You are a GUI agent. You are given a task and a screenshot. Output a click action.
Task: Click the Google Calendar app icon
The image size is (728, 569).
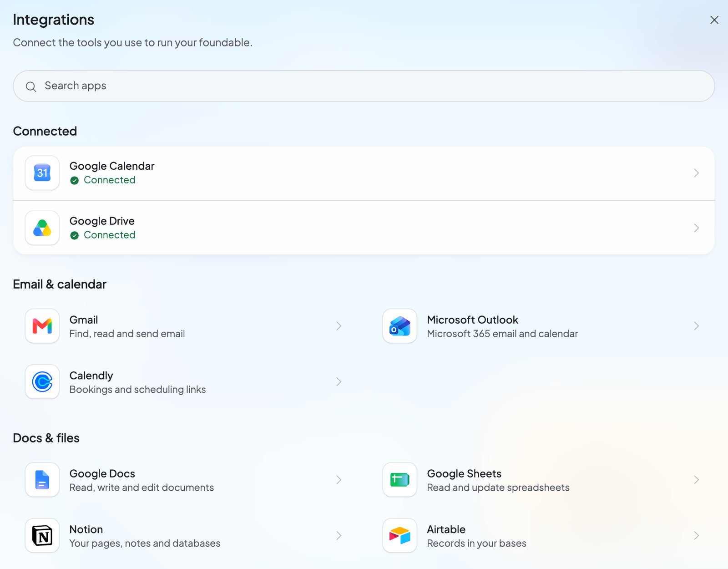[42, 173]
